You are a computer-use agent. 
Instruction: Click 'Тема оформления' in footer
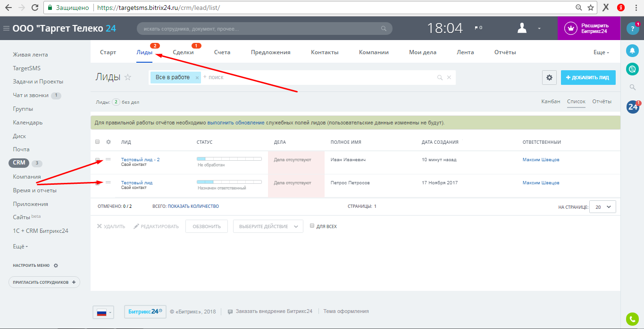tap(346, 311)
